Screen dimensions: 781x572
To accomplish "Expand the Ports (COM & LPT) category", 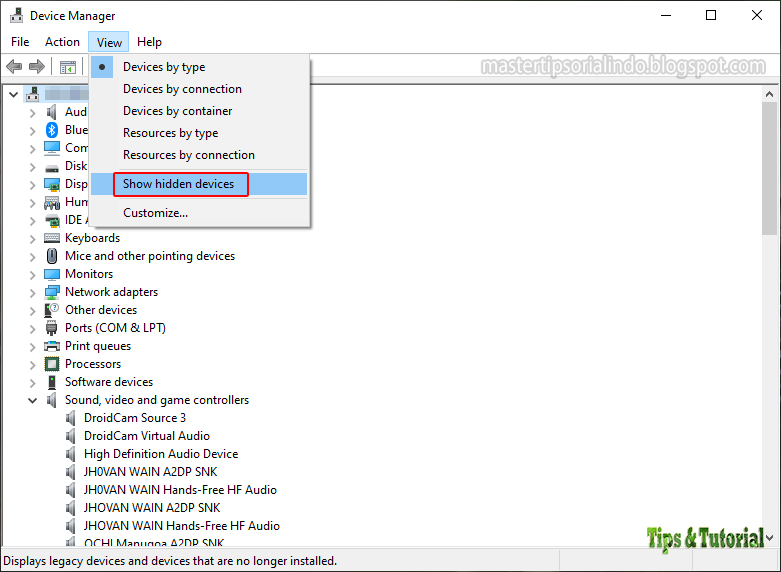I will [32, 329].
